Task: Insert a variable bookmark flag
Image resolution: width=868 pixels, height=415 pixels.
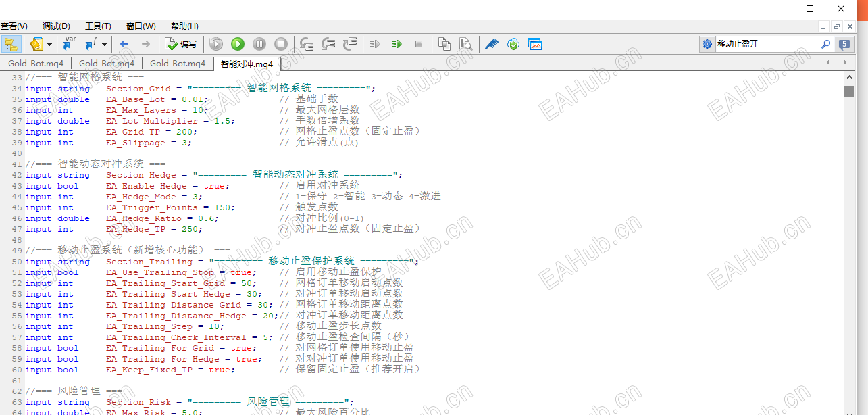Action: [68, 44]
